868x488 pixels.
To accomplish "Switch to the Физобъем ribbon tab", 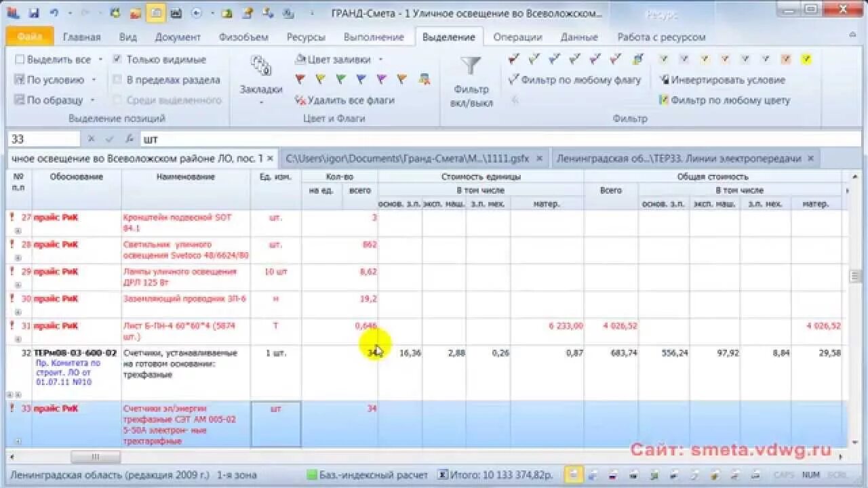I will point(243,37).
